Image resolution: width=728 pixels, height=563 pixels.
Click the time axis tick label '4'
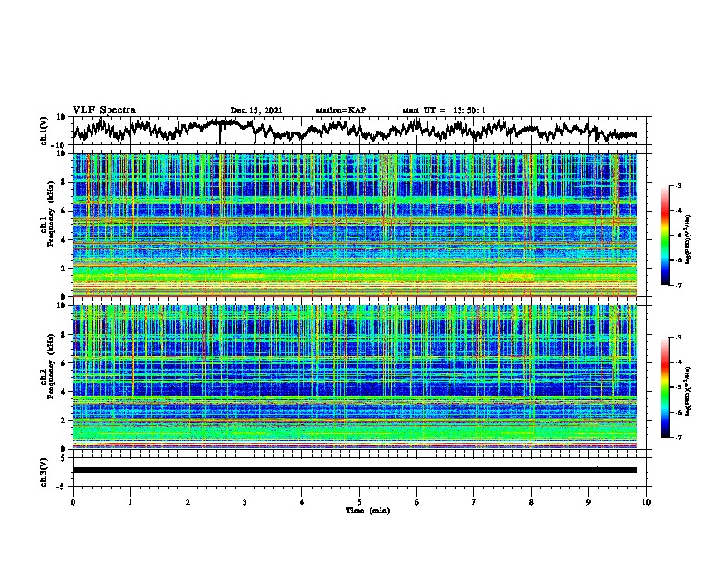(302, 502)
